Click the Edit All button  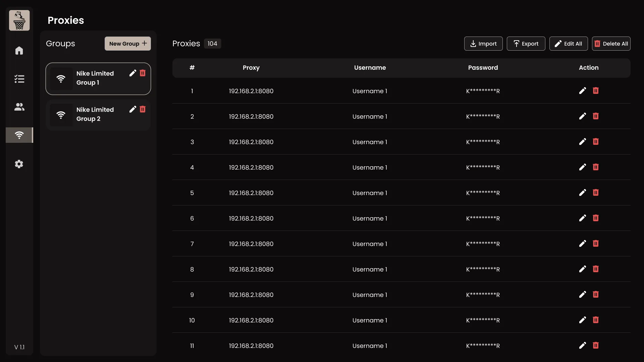tap(569, 44)
